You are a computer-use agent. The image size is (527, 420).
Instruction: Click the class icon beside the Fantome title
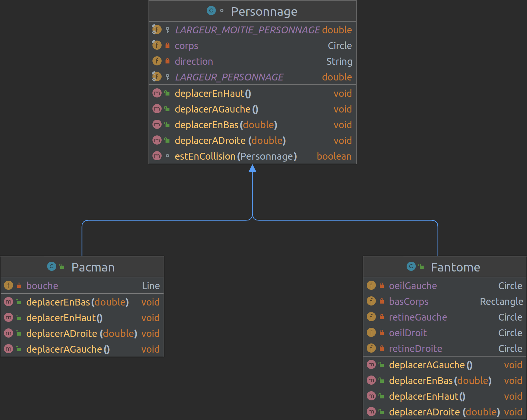(411, 267)
